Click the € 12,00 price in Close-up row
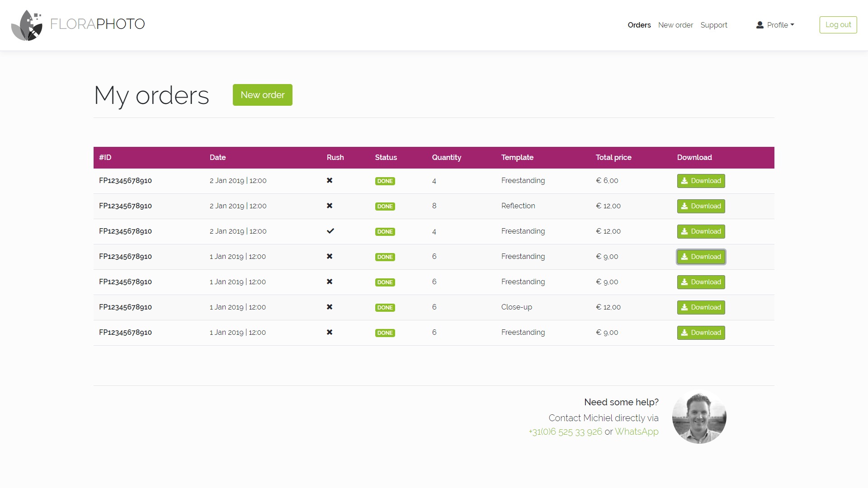Image resolution: width=868 pixels, height=488 pixels. tap(608, 307)
